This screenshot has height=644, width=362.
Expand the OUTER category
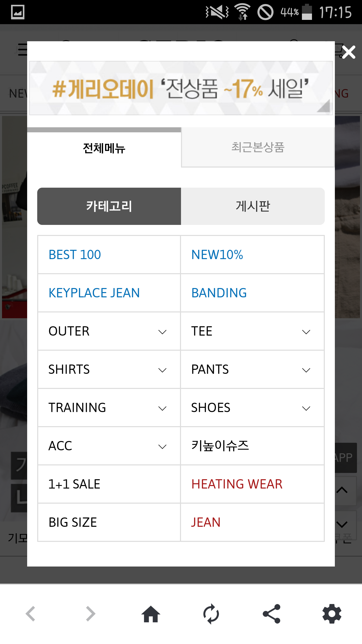point(162,332)
